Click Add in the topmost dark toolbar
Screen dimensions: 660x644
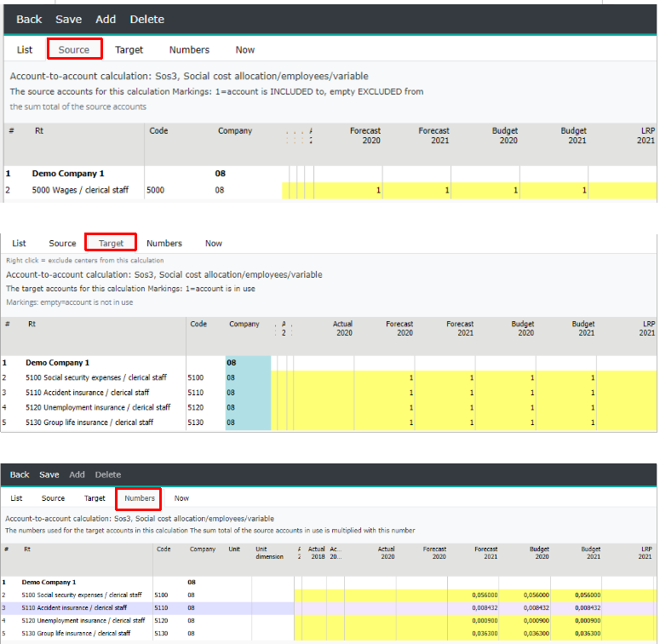(x=106, y=19)
